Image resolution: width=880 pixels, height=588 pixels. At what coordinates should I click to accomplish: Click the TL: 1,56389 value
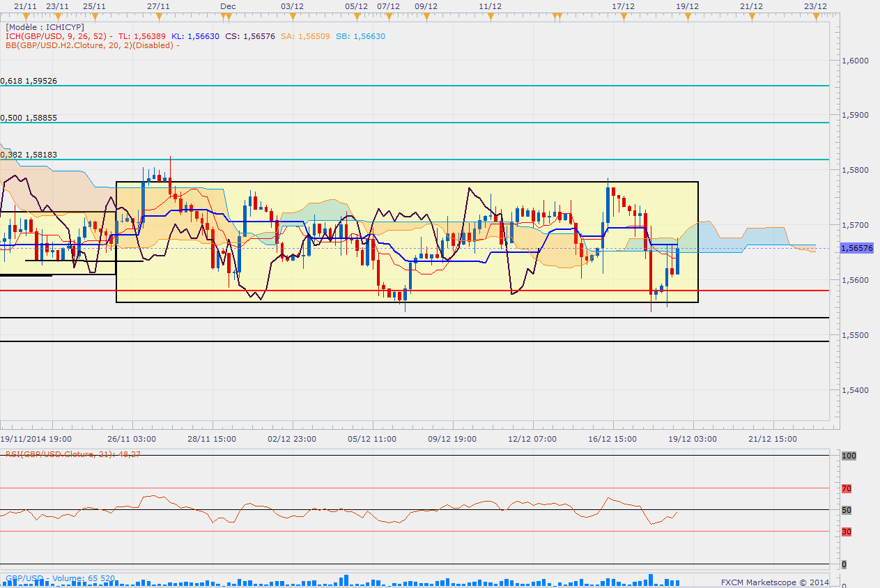141,36
